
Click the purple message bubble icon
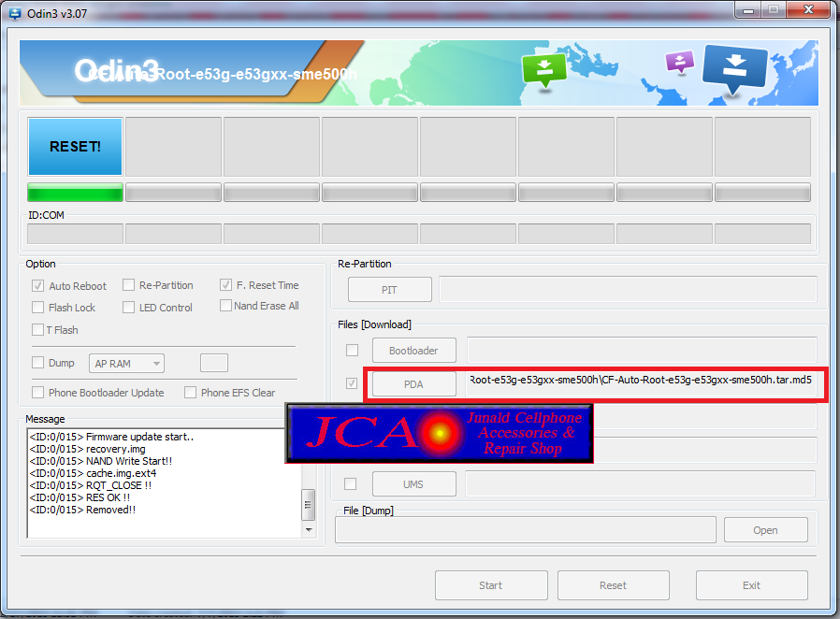tap(679, 61)
